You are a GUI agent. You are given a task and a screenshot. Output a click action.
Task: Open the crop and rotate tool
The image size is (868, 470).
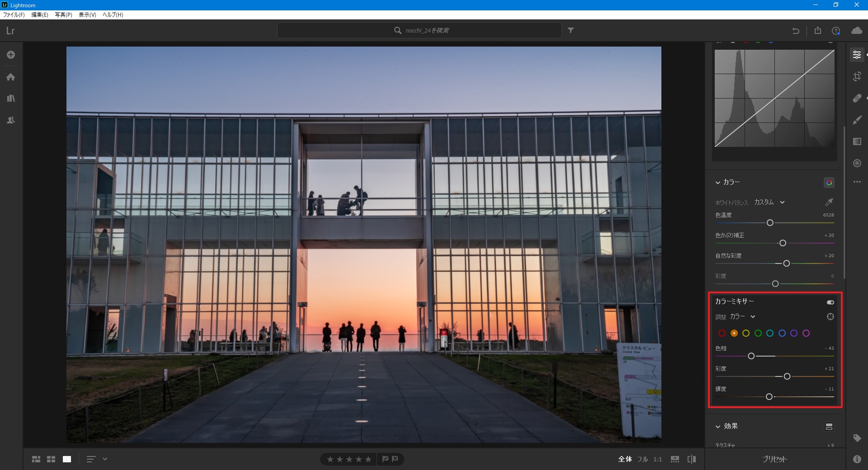click(857, 76)
